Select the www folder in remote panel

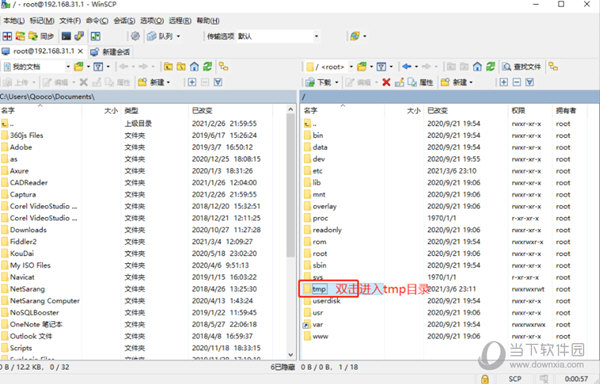pos(320,337)
